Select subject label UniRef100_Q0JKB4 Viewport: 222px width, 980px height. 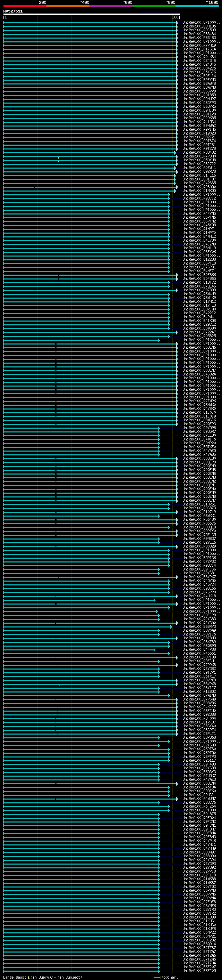click(x=199, y=57)
